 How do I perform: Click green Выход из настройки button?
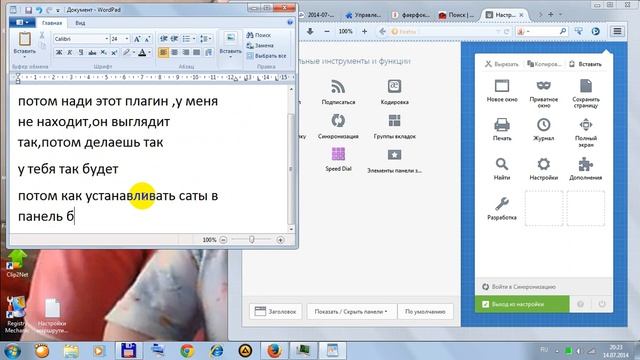pos(522,304)
